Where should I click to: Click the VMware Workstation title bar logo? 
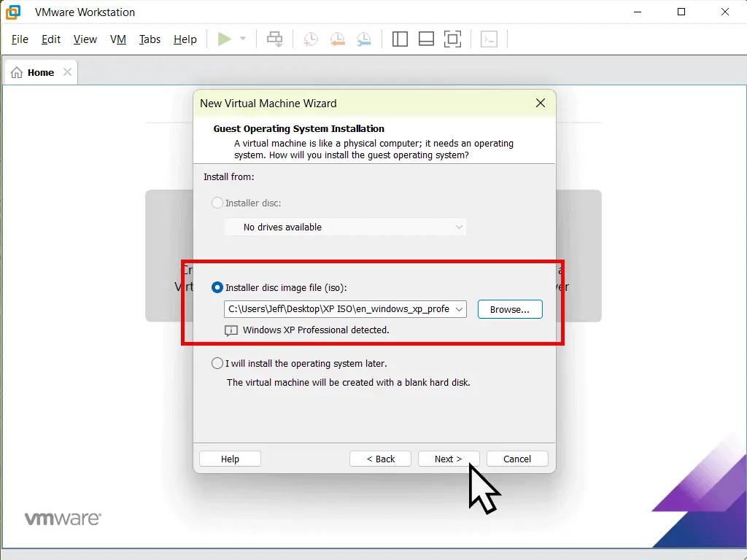pos(13,12)
